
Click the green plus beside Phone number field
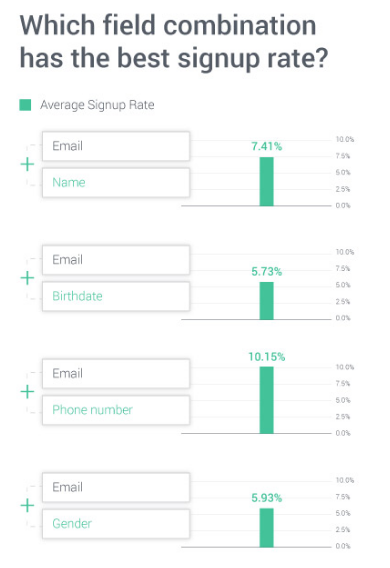point(27,392)
